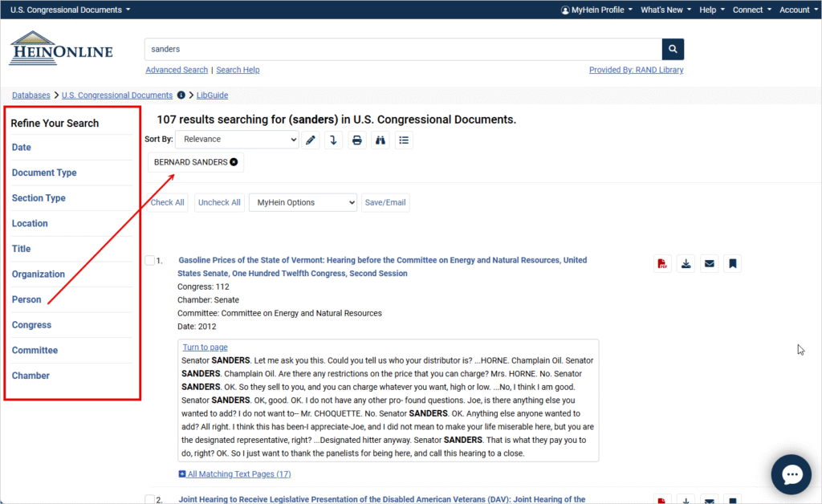This screenshot has height=504, width=822.
Task: Go to Databases breadcrumb
Action: point(31,96)
